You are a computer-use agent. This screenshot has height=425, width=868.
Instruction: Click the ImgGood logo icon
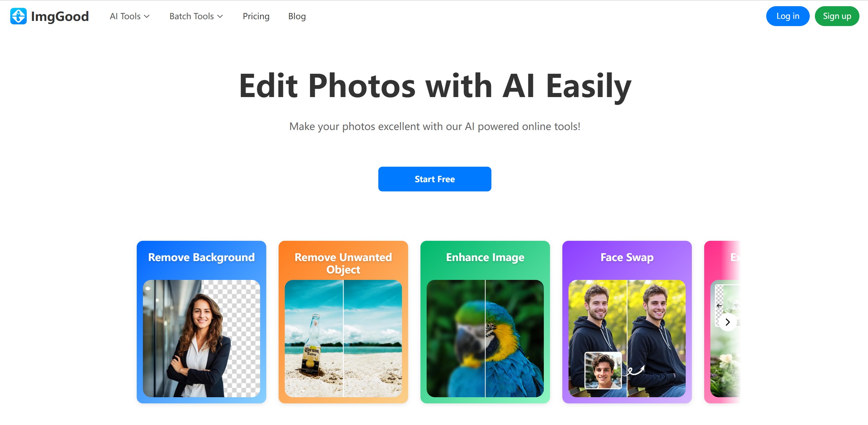coord(18,16)
